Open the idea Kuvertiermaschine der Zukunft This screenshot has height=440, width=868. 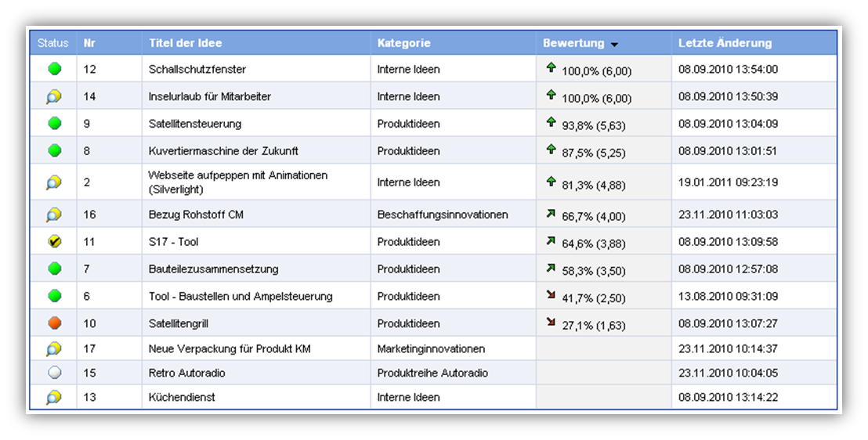(223, 151)
